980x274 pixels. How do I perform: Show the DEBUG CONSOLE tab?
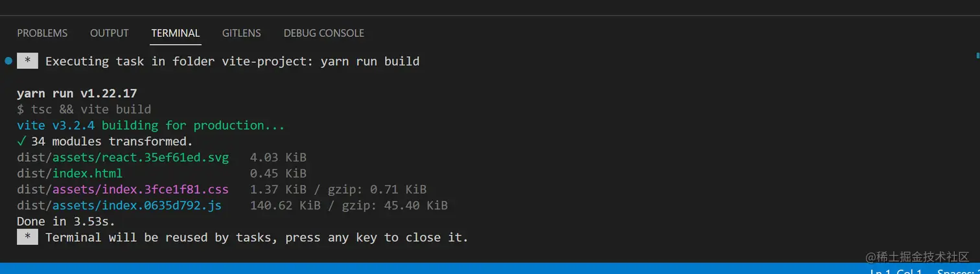[323, 33]
